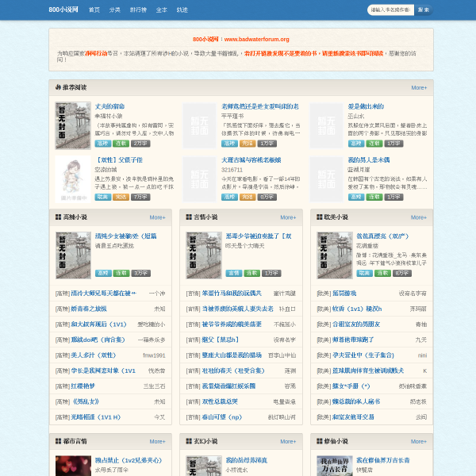Click the 耽美 badge under 父债子偿
The width and height of the screenshot is (476, 476).
[x=103, y=197]
